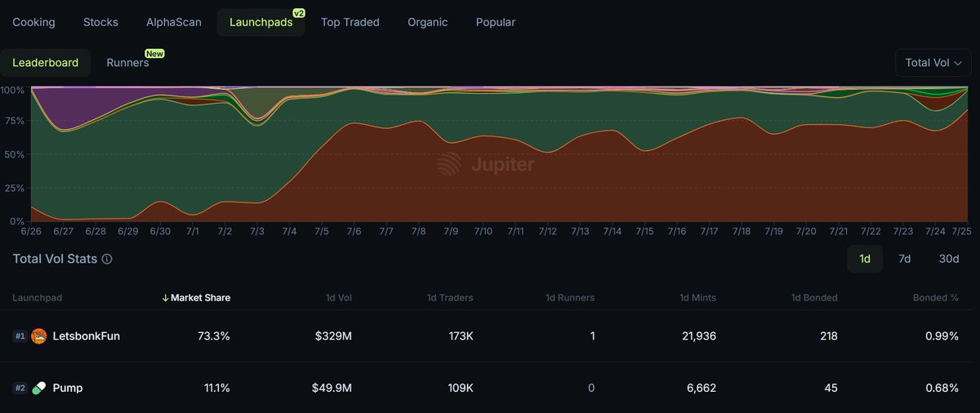Sort by the Bonded % column
This screenshot has width=980, height=413.
click(x=936, y=298)
